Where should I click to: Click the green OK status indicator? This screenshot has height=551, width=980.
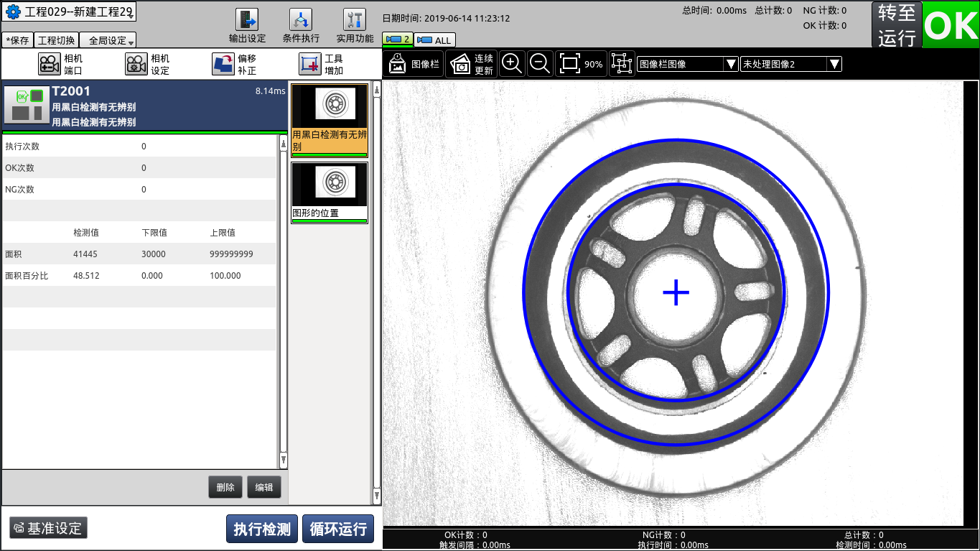pyautogui.click(x=951, y=25)
